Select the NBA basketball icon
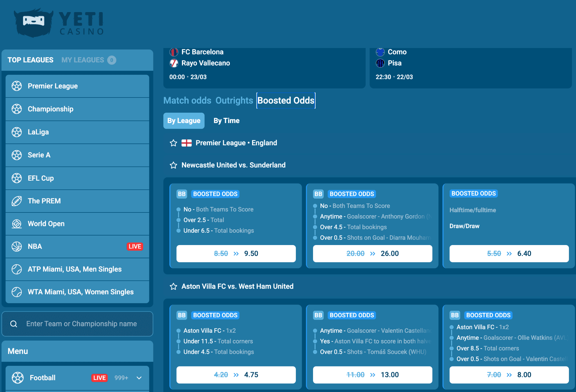The width and height of the screenshot is (576, 392). (x=17, y=246)
